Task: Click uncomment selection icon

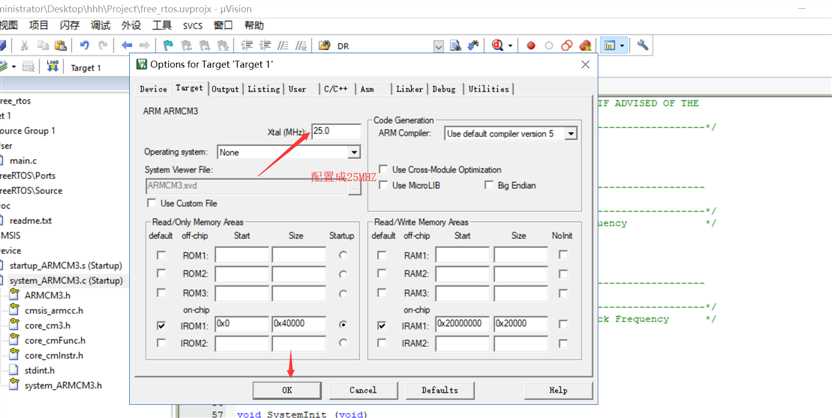Action: [x=301, y=46]
